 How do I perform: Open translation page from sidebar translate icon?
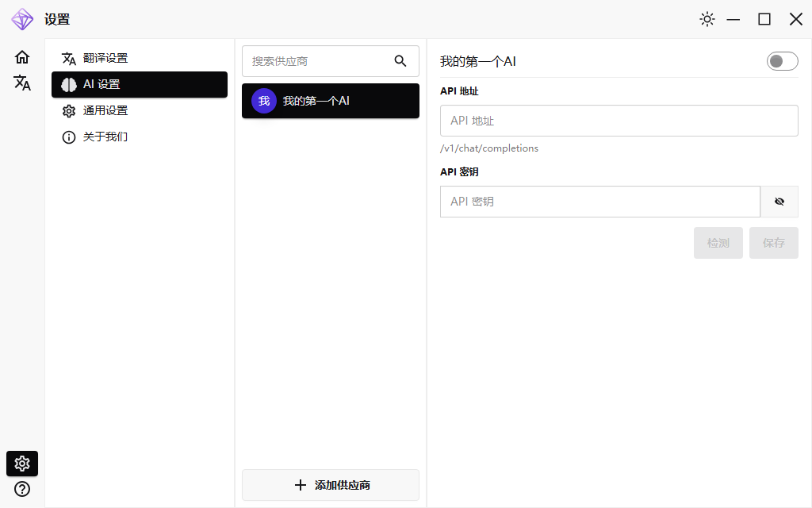22,83
